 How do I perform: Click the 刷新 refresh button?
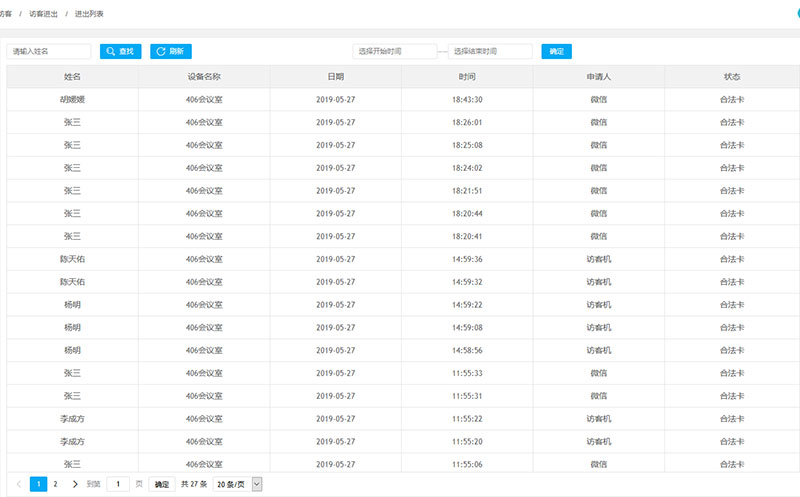(171, 51)
